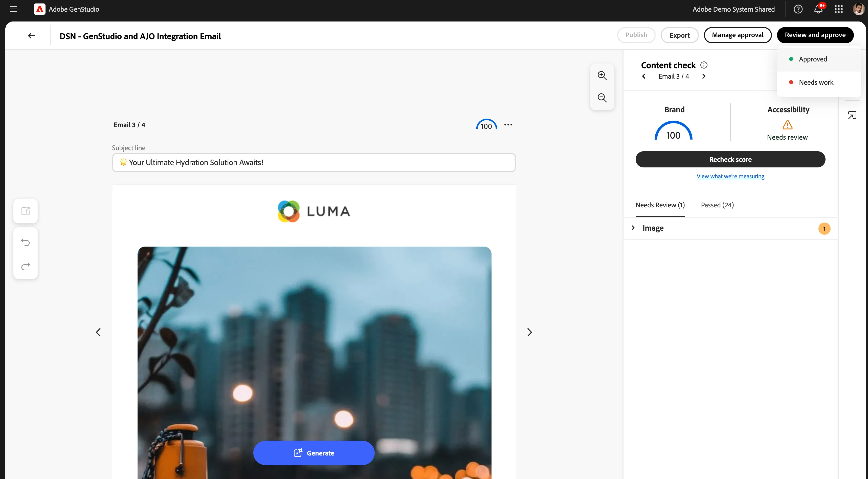The height and width of the screenshot is (479, 868).
Task: Click Manage approval button
Action: (x=738, y=35)
